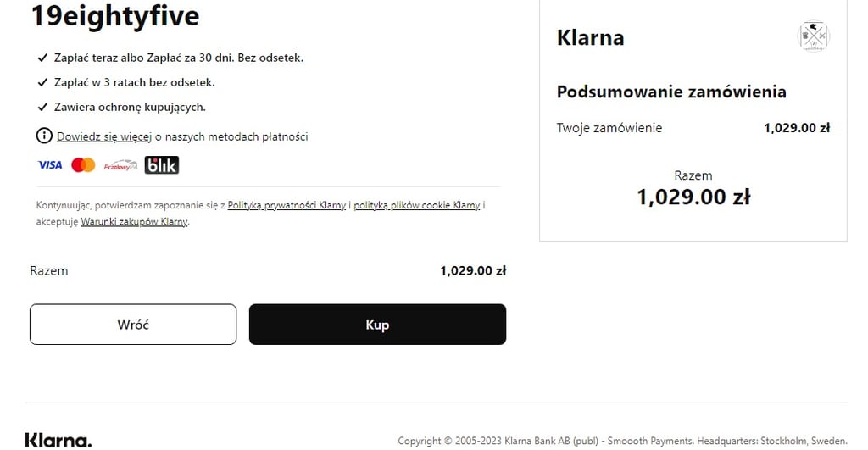Click the Klarna footer logo
Screen dimensions: 868x450
(58, 441)
